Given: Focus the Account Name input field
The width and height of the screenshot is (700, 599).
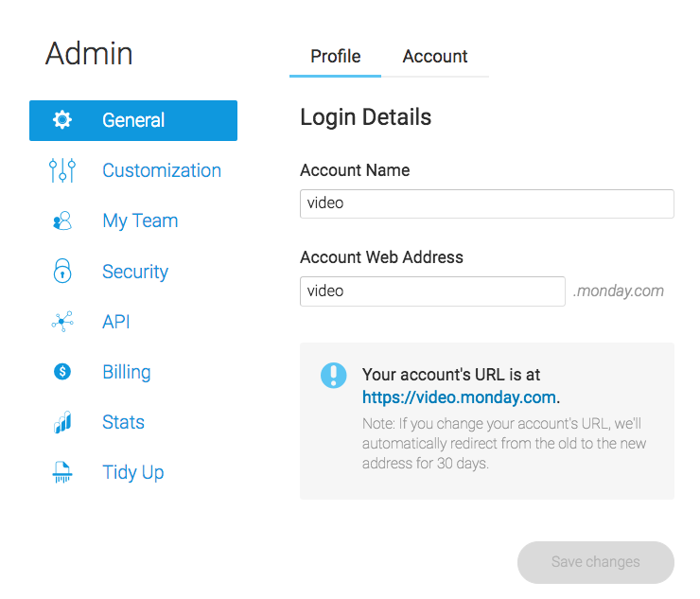Looking at the screenshot, I should pyautogui.click(x=486, y=203).
